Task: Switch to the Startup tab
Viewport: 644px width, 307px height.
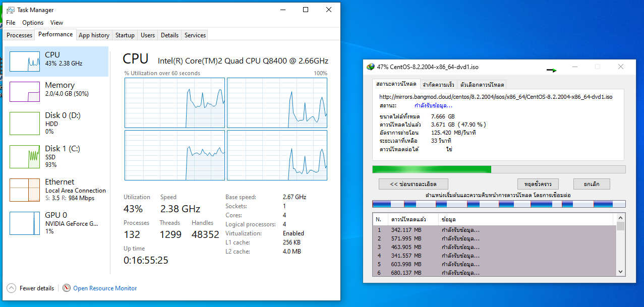Action: 125,35
